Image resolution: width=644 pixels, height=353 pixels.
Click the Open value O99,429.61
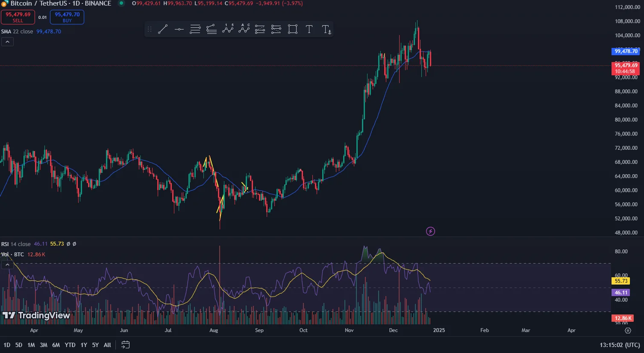147,3
